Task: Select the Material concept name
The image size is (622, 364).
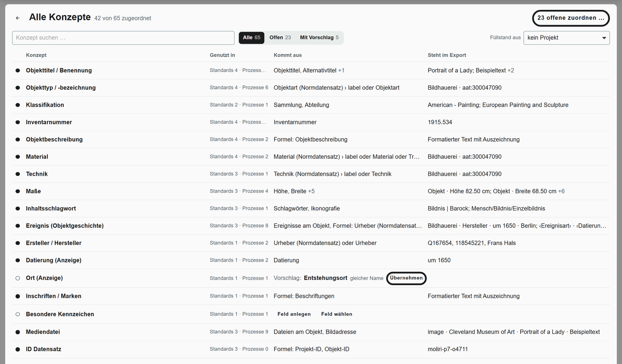Action: (x=37, y=157)
